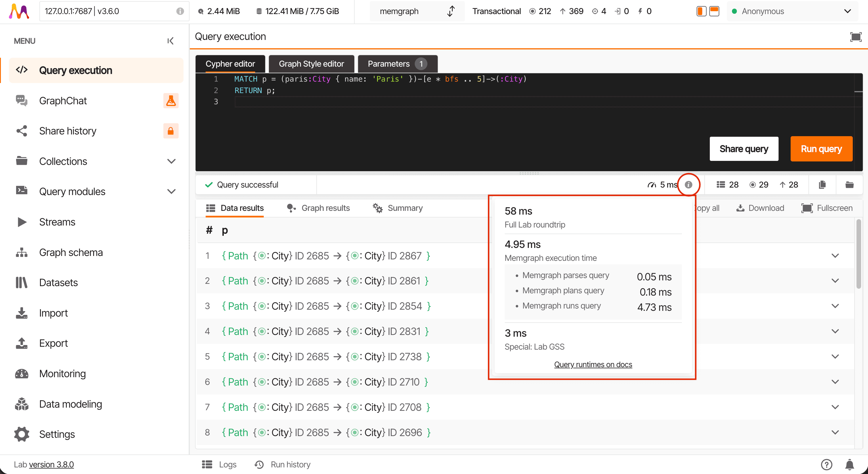Viewport: 868px width, 474px height.
Task: Click the connection info icon
Action: pos(180,11)
